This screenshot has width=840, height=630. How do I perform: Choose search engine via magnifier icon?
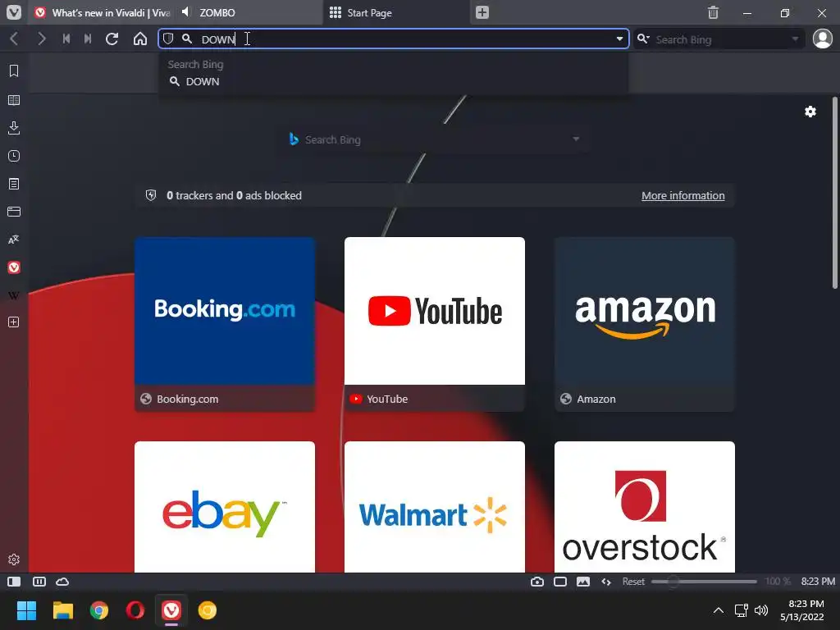(x=643, y=39)
